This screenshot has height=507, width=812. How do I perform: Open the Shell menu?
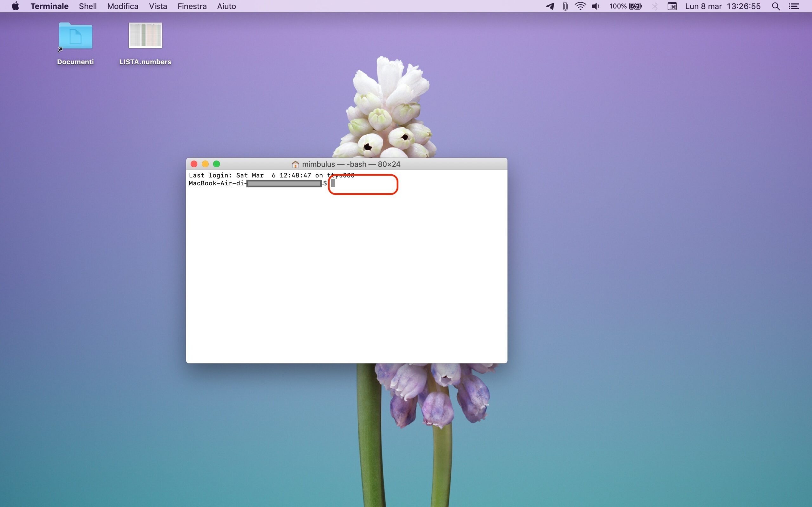(88, 6)
